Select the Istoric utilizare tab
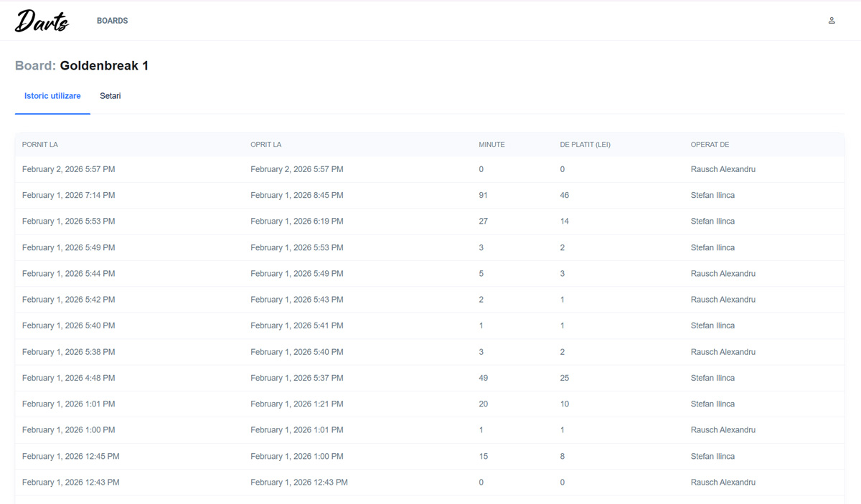This screenshot has width=861, height=504. (52, 96)
